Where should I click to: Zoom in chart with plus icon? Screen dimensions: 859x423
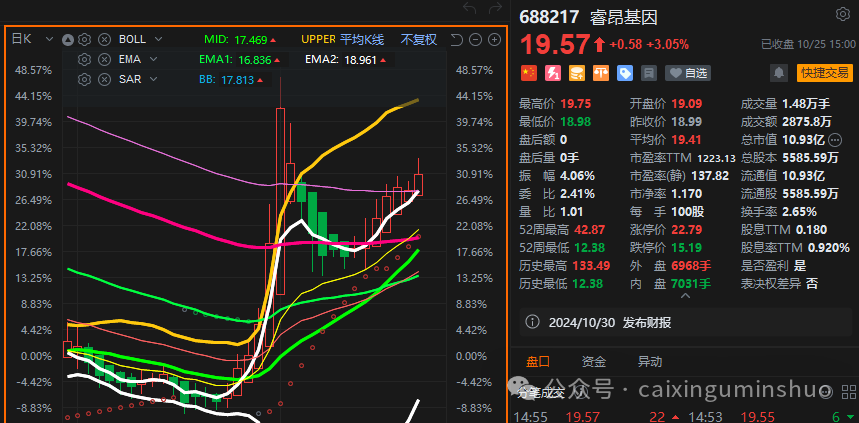tap(495, 39)
